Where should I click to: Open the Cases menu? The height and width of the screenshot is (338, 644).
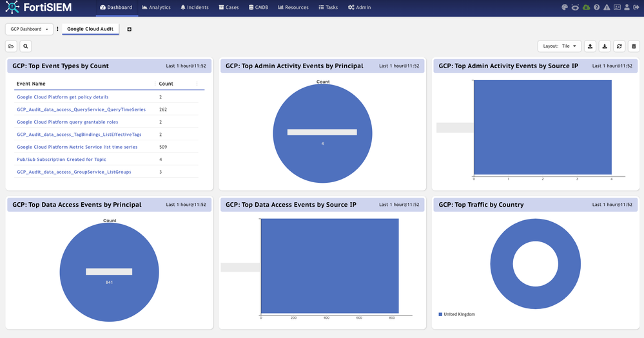pyautogui.click(x=229, y=7)
